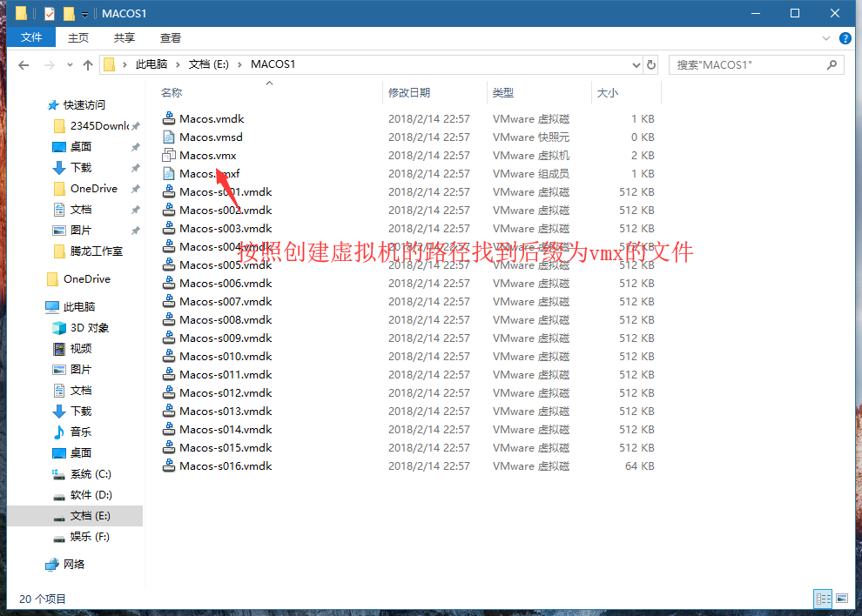862x616 pixels.
Task: Open Quick Access Toolbar customize dropdown
Action: click(x=84, y=14)
